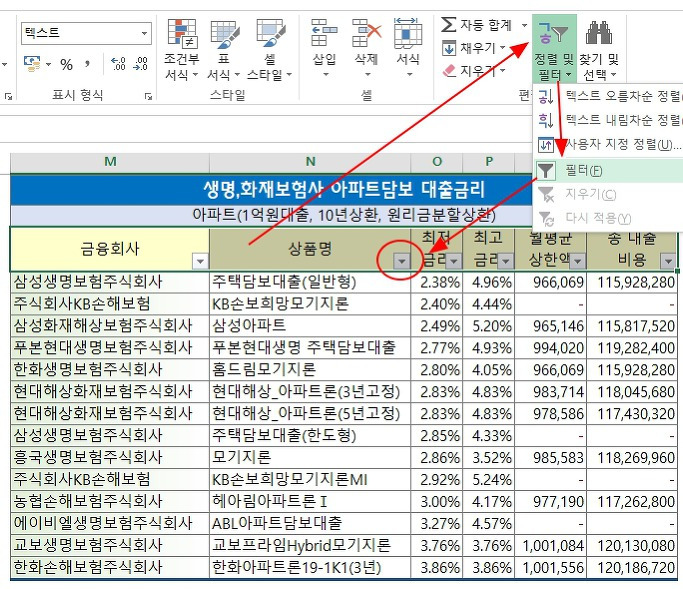Decrease decimal places

point(140,64)
